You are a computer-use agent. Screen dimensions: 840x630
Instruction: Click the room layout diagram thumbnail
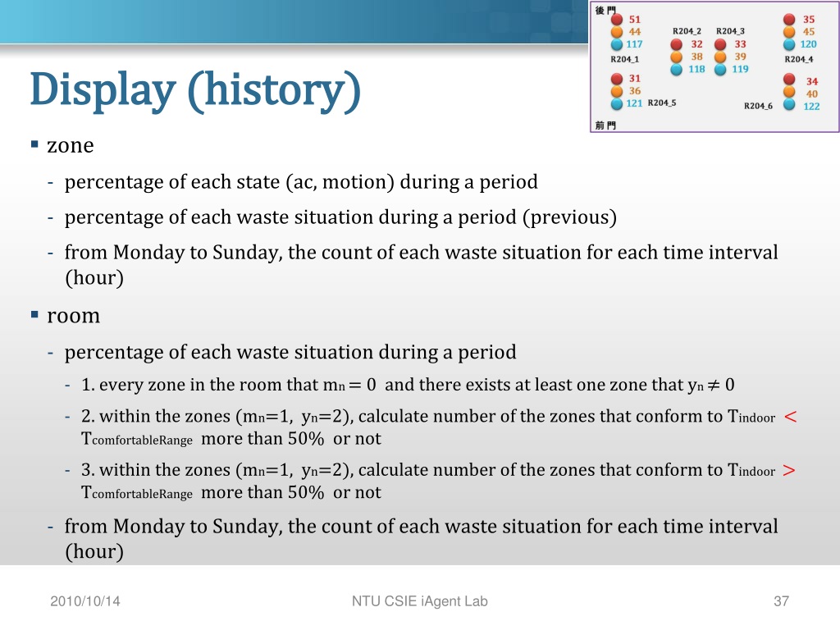tap(714, 67)
